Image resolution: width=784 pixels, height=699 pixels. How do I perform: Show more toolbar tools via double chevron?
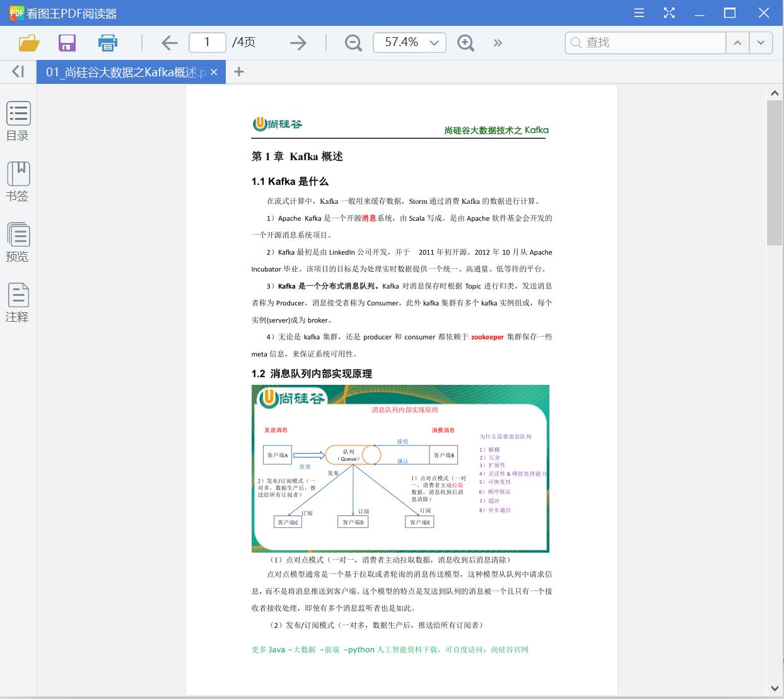[498, 43]
